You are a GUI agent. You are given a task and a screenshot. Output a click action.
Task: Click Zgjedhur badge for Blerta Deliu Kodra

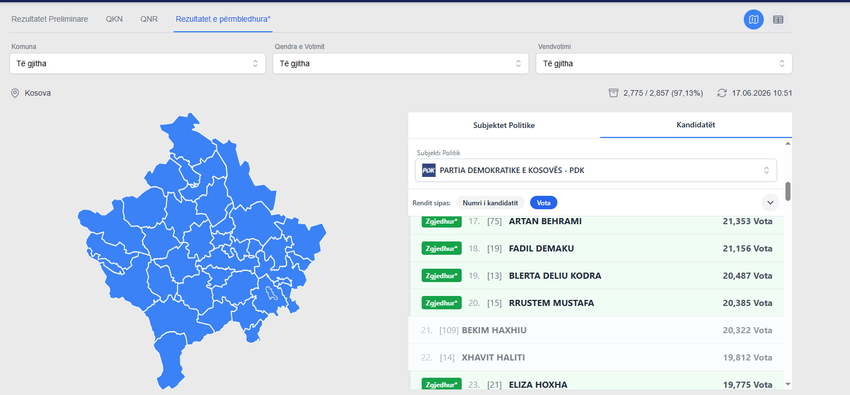click(x=441, y=275)
